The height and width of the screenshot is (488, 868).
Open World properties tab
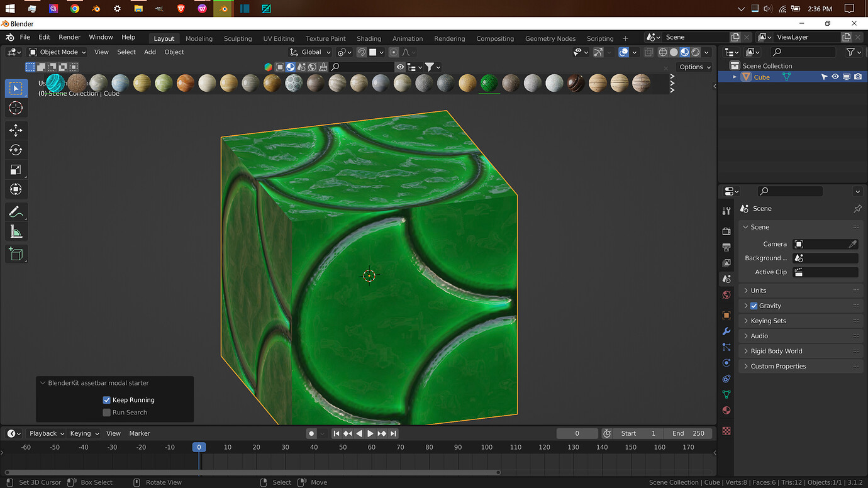pyautogui.click(x=726, y=295)
